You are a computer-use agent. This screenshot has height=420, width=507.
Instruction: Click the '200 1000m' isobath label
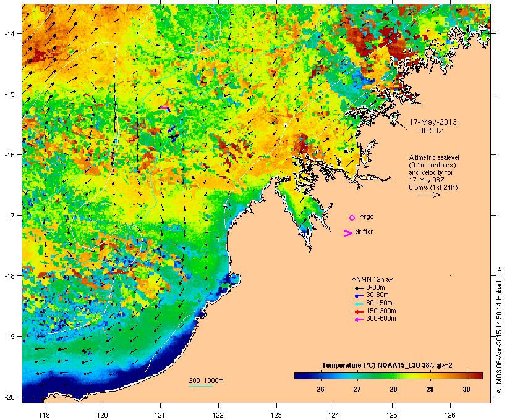206,380
